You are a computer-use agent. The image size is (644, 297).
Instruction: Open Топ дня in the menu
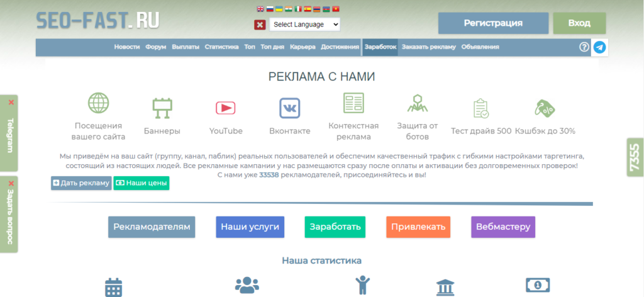[x=272, y=47]
